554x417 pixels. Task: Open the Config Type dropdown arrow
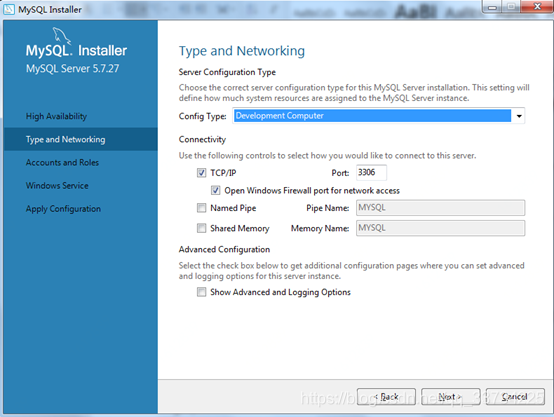[x=519, y=116]
